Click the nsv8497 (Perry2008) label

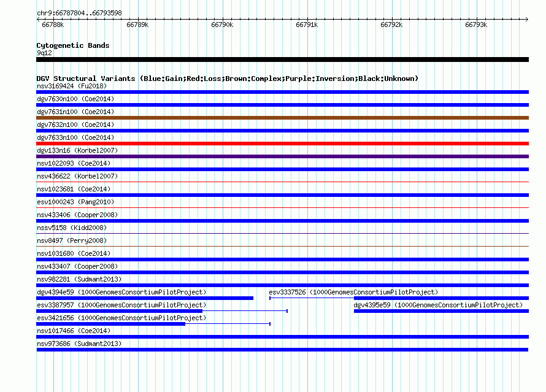tap(72, 240)
